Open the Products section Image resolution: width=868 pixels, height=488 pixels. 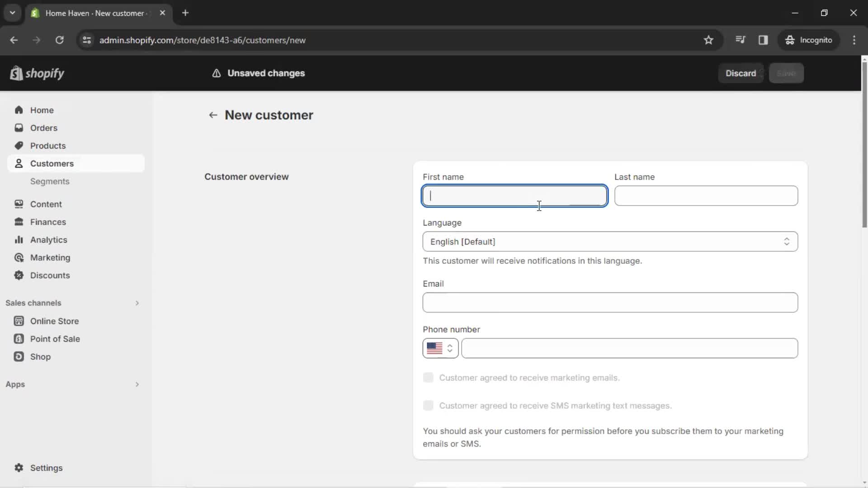point(47,145)
